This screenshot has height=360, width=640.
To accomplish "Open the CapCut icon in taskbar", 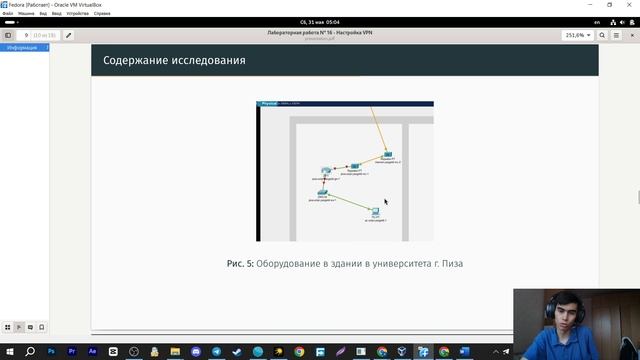I will [x=113, y=351].
